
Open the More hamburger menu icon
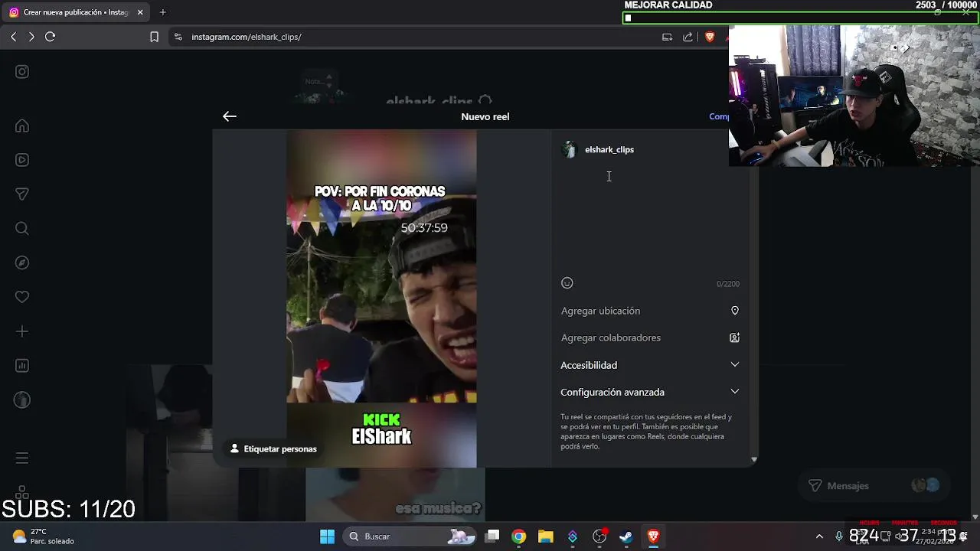[x=22, y=458]
